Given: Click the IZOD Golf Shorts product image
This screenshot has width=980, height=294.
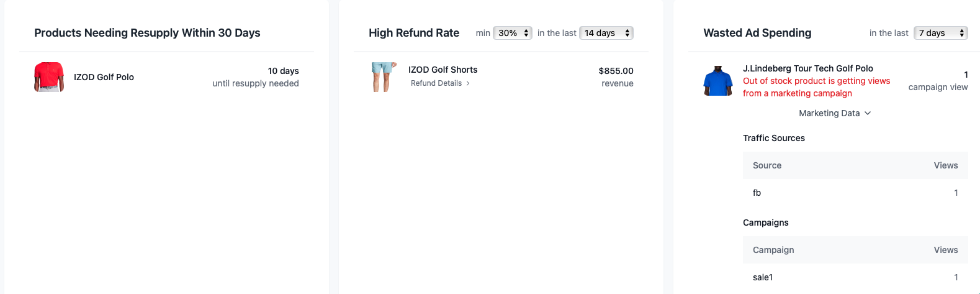Looking at the screenshot, I should (x=384, y=77).
